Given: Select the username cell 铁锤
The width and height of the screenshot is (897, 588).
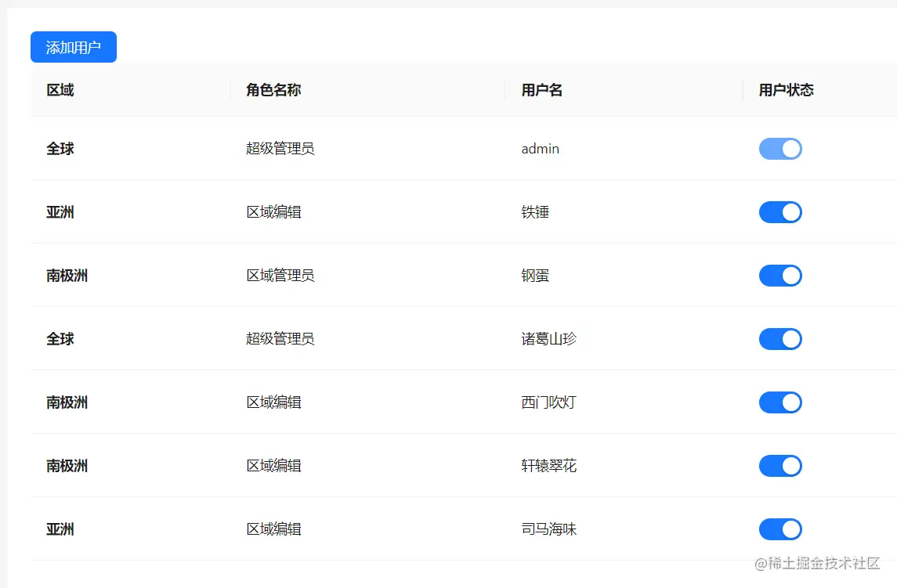Looking at the screenshot, I should point(535,212).
